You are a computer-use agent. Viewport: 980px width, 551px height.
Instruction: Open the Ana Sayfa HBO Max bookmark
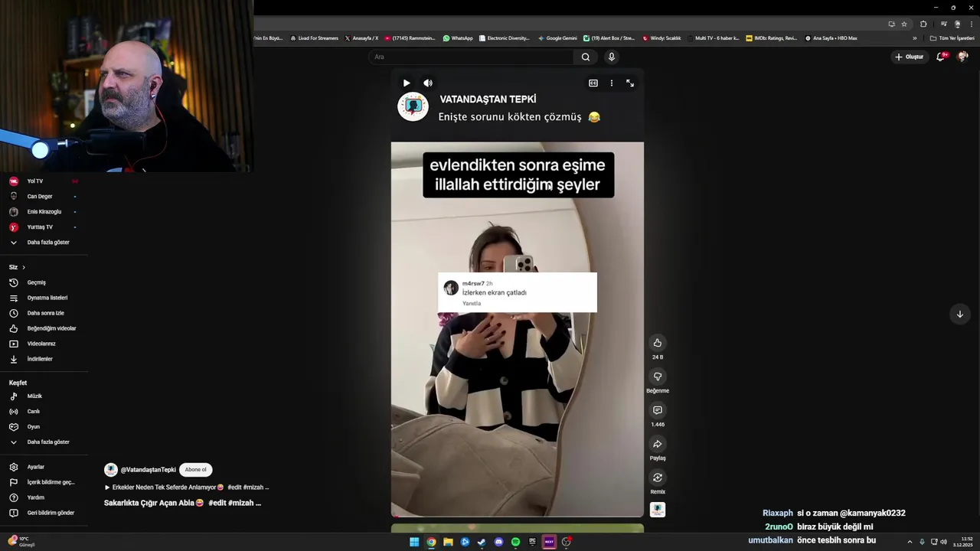pyautogui.click(x=831, y=38)
